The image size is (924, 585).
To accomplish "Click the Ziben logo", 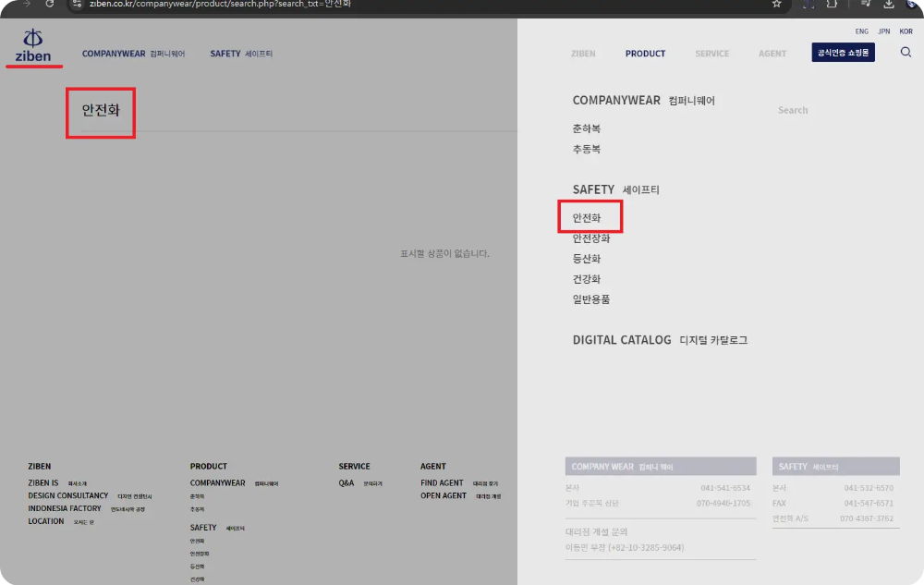I will (x=33, y=44).
